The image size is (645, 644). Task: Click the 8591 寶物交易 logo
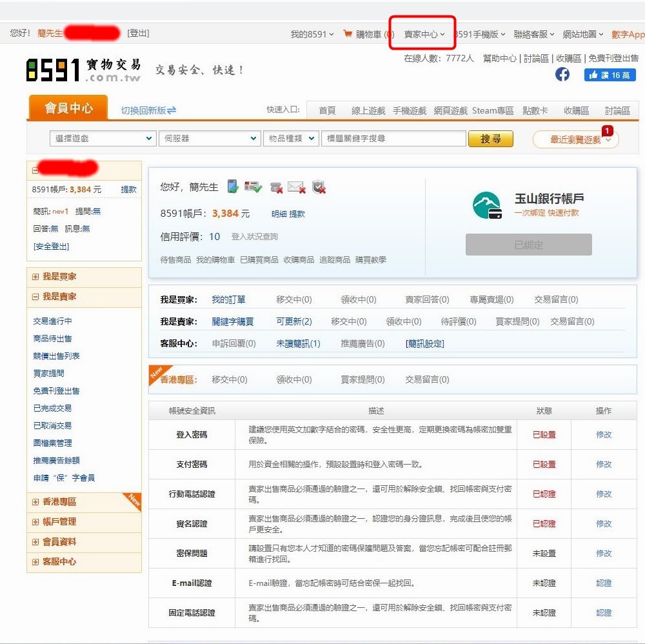(x=83, y=70)
